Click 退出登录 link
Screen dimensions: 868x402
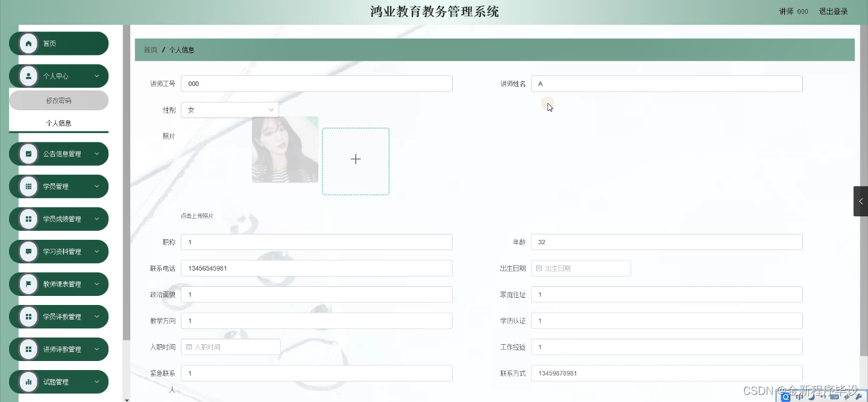(x=833, y=11)
